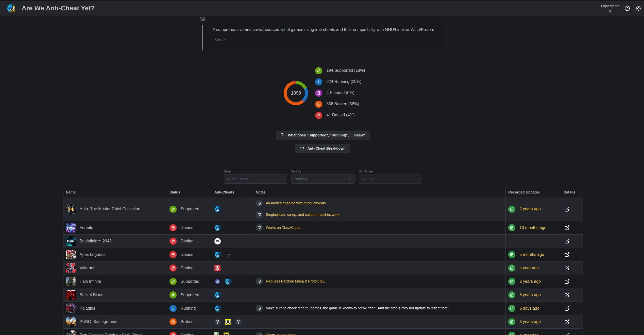Click the circular arrow icon beside settings
The width and height of the screenshot is (644, 335).
click(x=627, y=8)
